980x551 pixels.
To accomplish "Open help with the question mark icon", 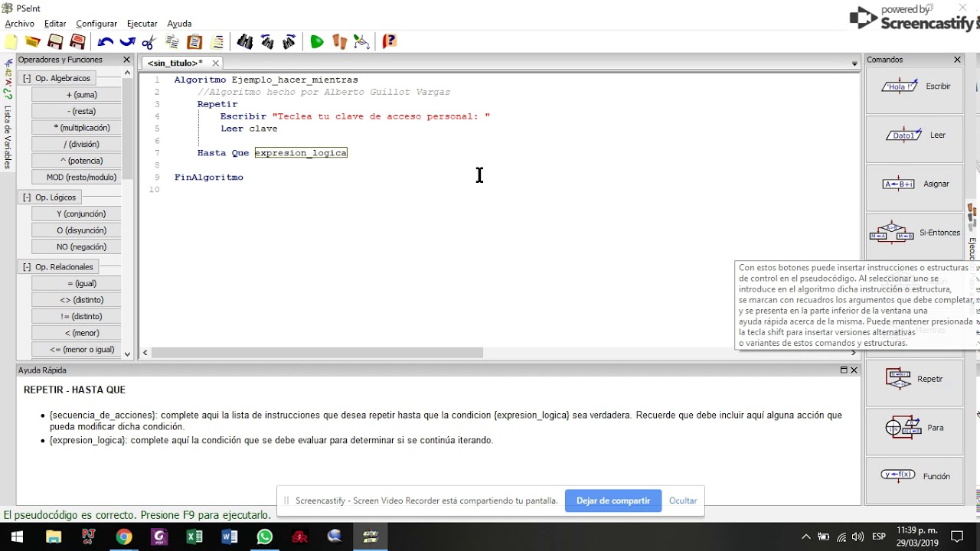I will pos(390,42).
